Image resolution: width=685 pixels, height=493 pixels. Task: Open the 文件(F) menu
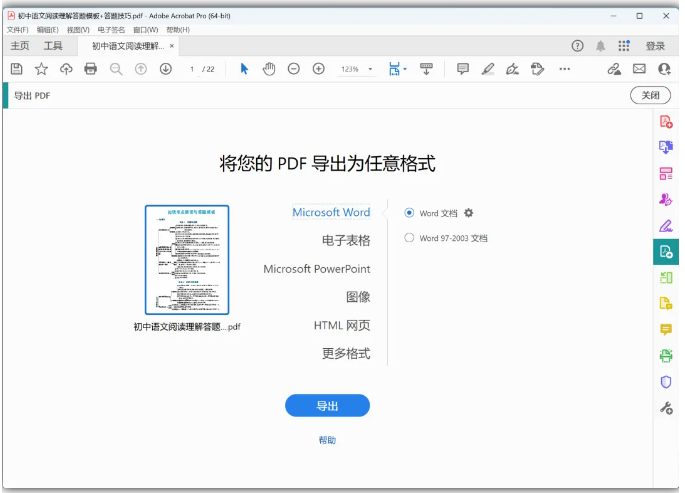(x=17, y=30)
